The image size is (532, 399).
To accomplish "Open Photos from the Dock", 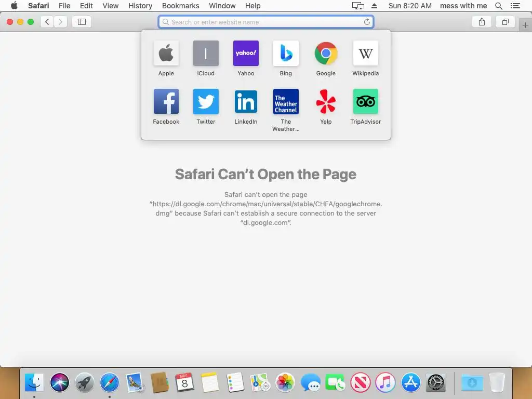I will pos(285,382).
